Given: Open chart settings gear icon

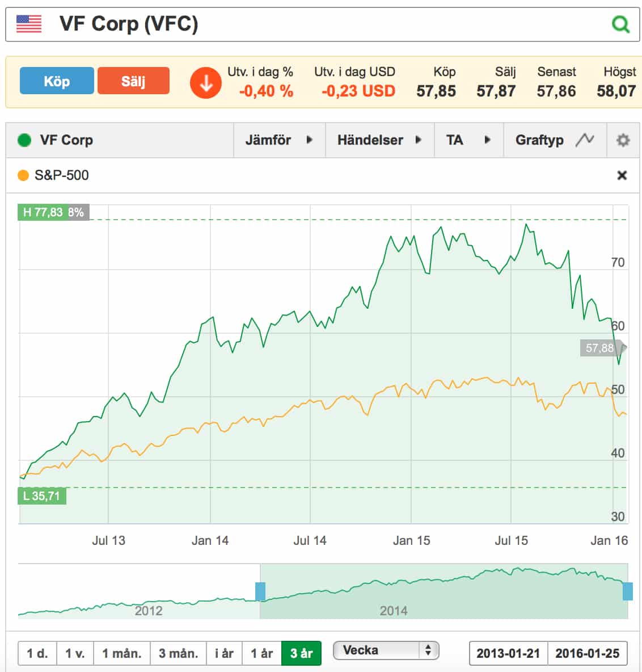Looking at the screenshot, I should tap(623, 140).
